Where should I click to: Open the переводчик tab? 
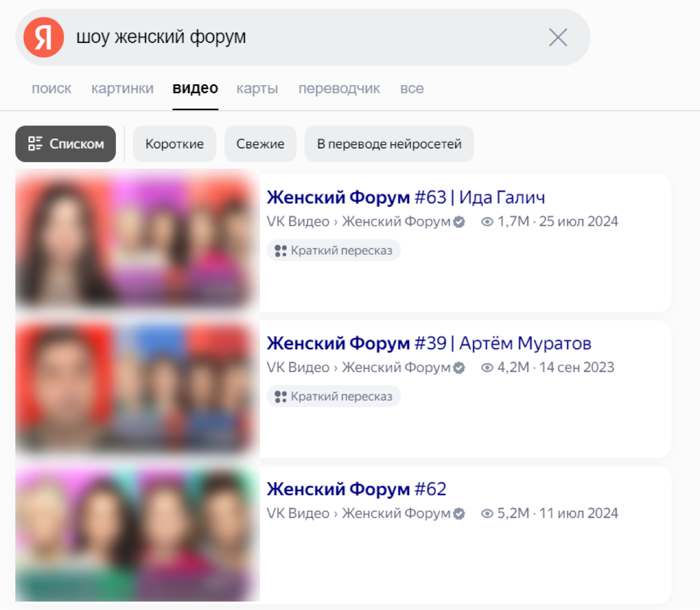coord(339,88)
